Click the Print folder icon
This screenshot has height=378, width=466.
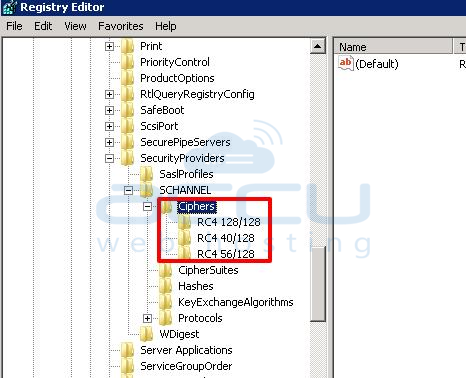tap(128, 46)
